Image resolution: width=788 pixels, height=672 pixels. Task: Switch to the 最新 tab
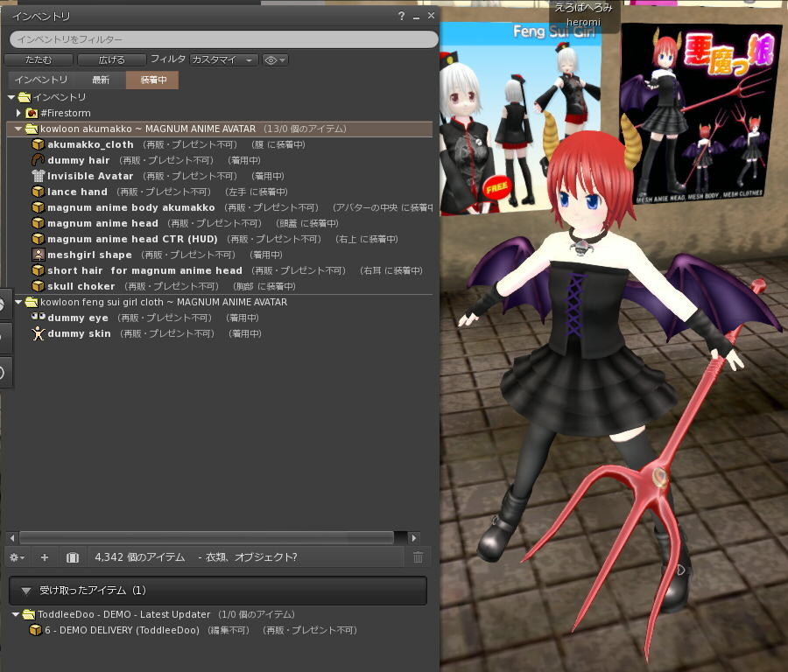coord(101,80)
